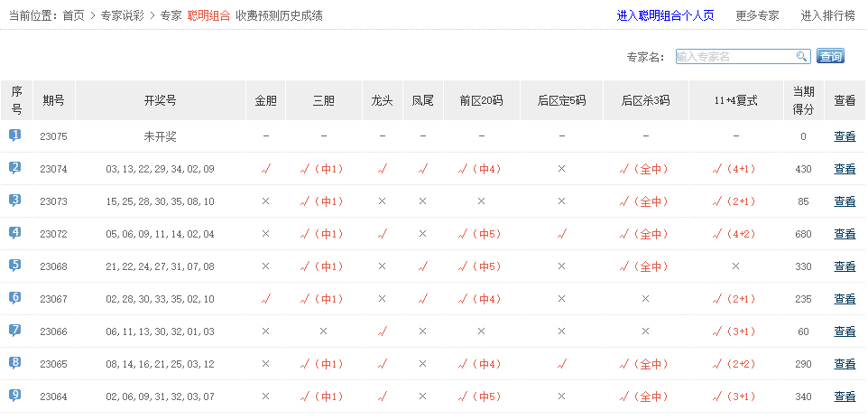Click sequence badge number 1

15,135
